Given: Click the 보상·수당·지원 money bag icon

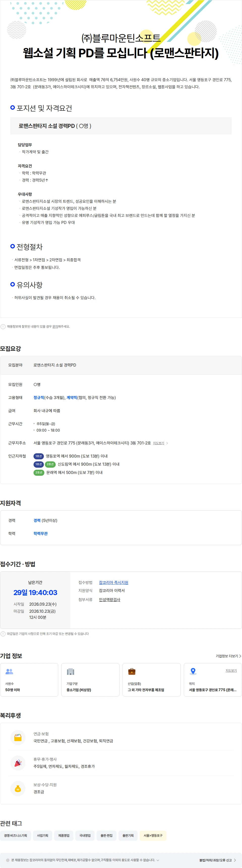Looking at the screenshot, I should tap(18, 789).
